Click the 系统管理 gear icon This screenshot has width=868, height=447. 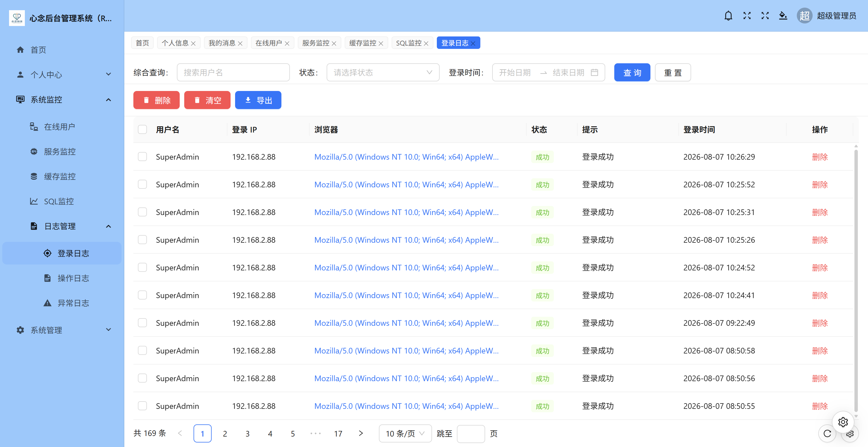click(20, 330)
